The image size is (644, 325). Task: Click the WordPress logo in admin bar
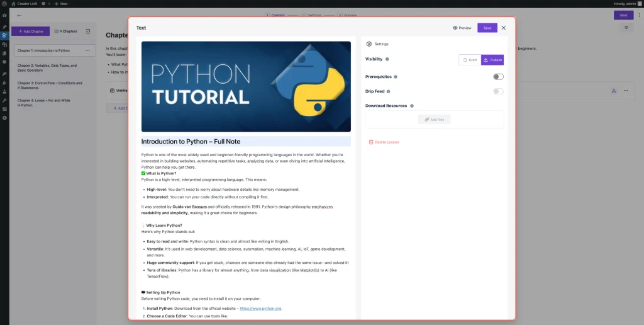[4, 4]
